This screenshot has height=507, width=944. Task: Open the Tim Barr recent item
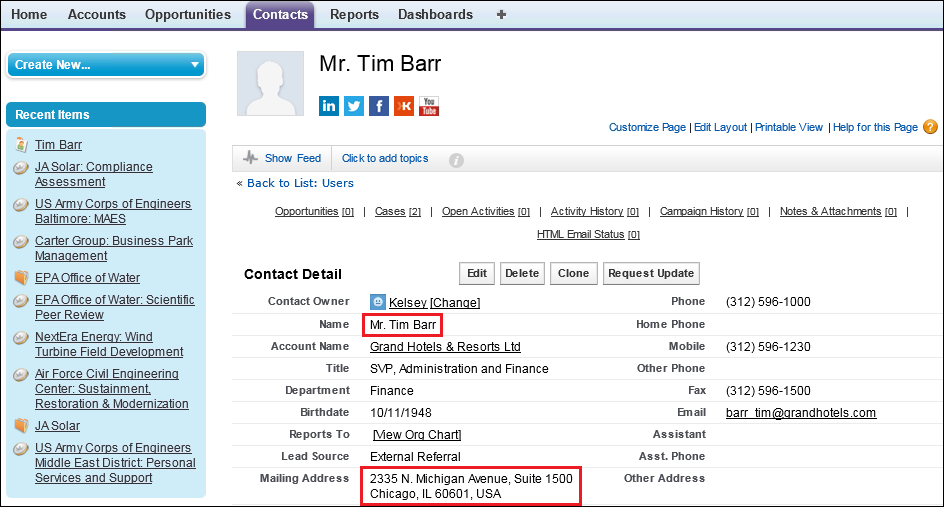pos(58,145)
